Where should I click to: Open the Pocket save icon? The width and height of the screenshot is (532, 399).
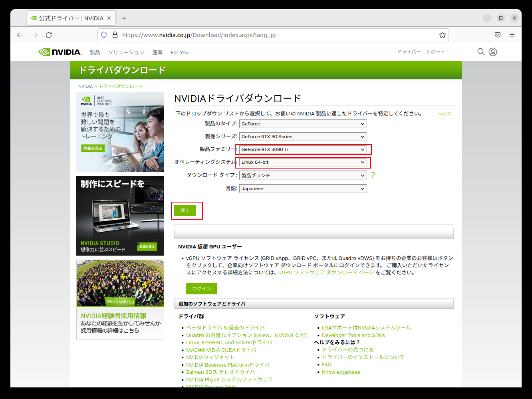pos(498,35)
